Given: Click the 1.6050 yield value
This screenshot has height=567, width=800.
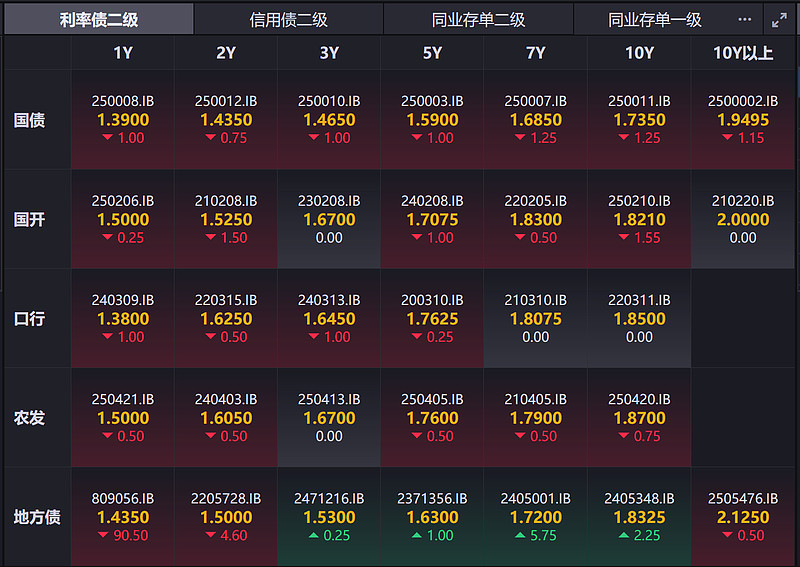Looking at the screenshot, I should (226, 418).
